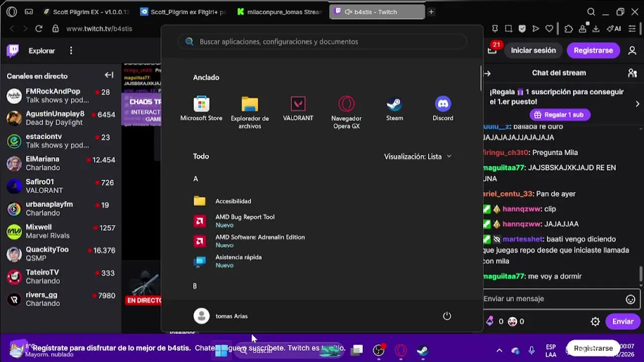Open QuackityToo QSMP channel
The image size is (644, 362).
click(x=60, y=254)
